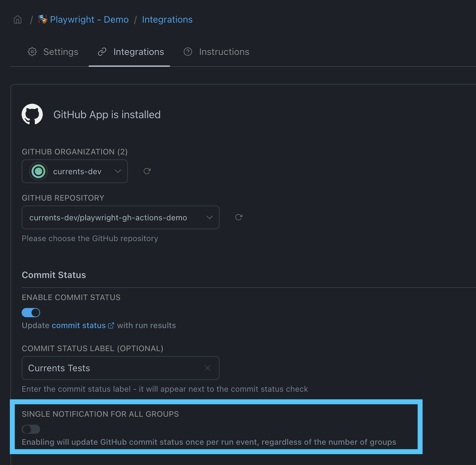This screenshot has height=465, width=476.
Task: Focus the commit status label input
Action: pos(121,368)
